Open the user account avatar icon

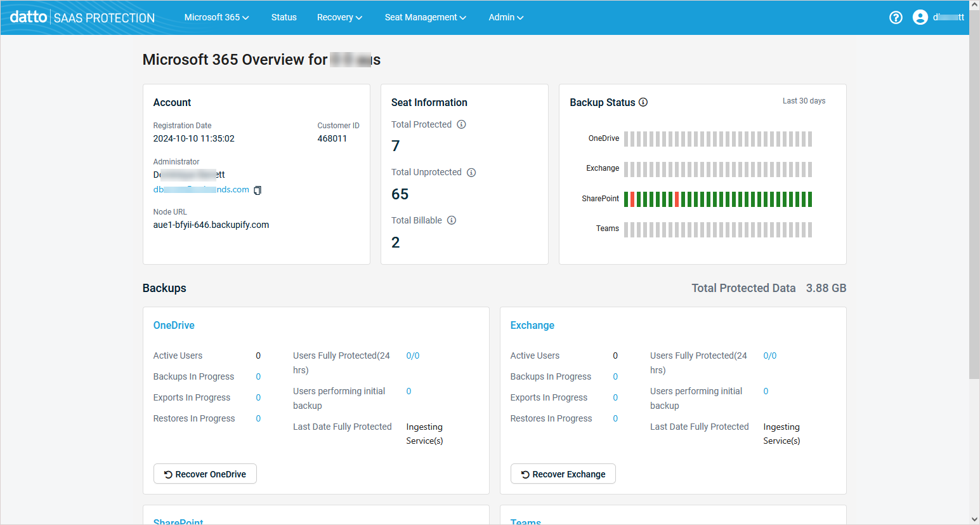[920, 18]
